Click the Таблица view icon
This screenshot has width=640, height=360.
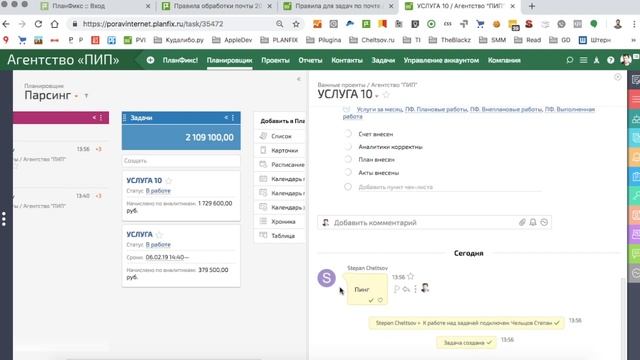pos(263,236)
